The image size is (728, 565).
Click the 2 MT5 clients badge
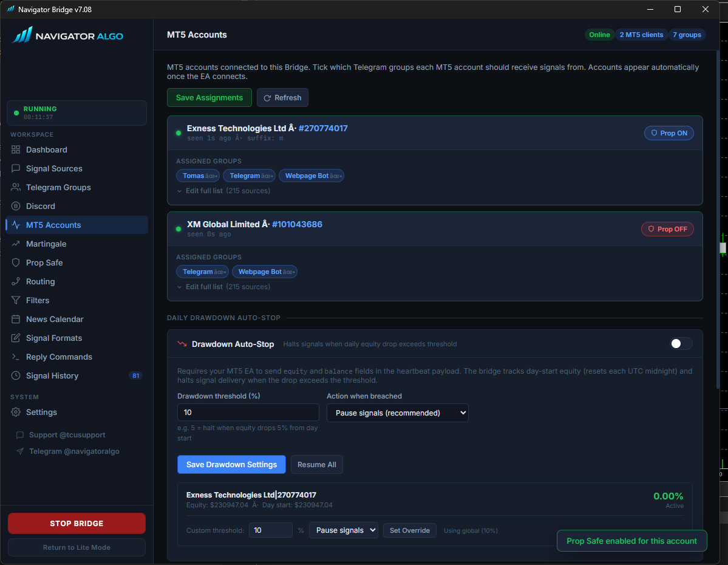point(641,35)
